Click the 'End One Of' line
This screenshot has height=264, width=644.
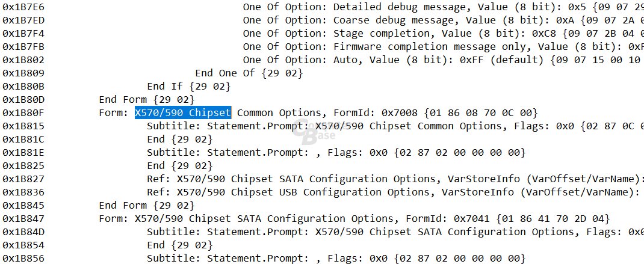click(x=249, y=73)
